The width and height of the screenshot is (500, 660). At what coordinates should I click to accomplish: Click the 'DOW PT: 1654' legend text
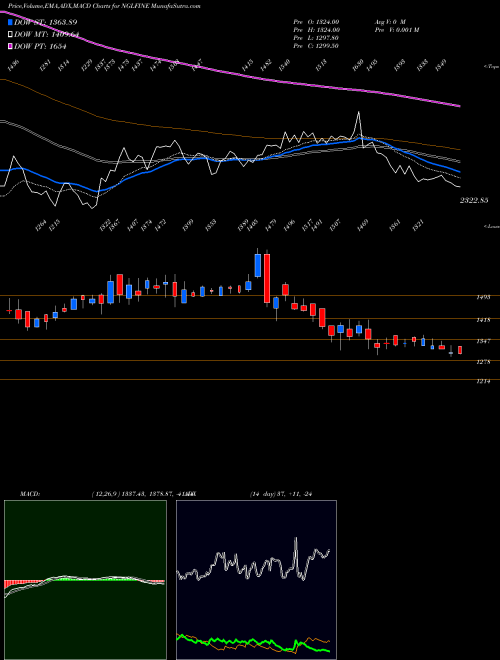click(40, 46)
